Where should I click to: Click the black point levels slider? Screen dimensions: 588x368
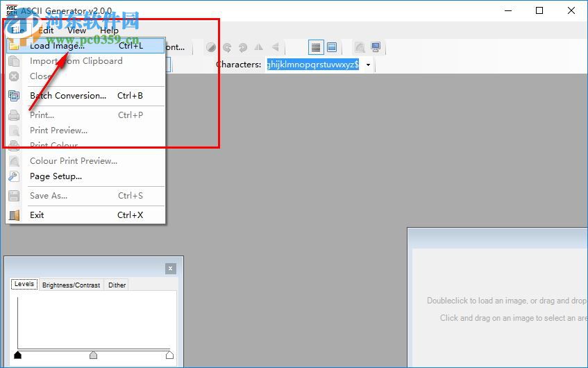click(x=17, y=355)
